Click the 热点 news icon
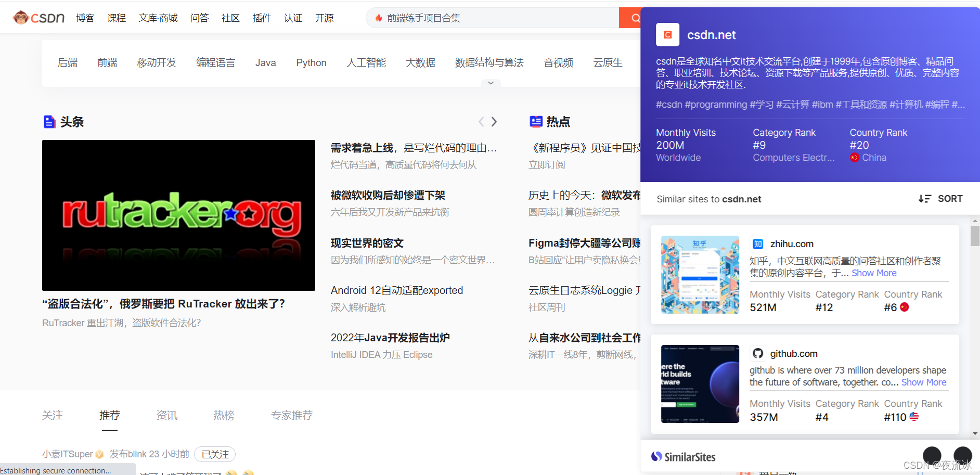Image resolution: width=980 pixels, height=475 pixels. pos(536,122)
